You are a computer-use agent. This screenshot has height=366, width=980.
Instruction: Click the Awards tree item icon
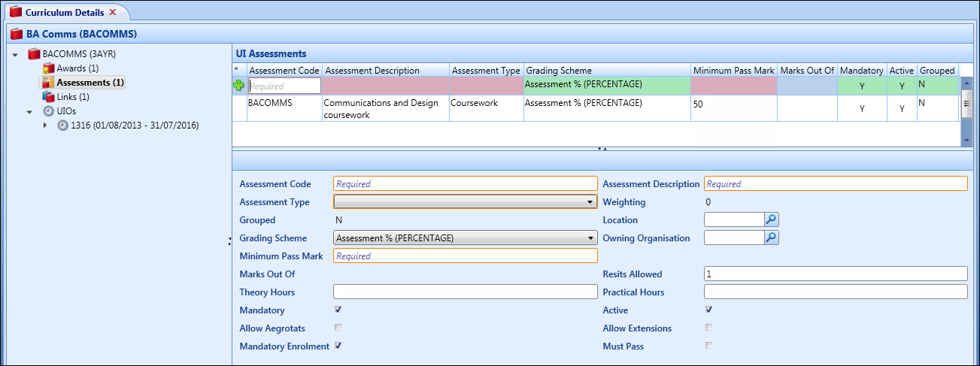point(49,68)
